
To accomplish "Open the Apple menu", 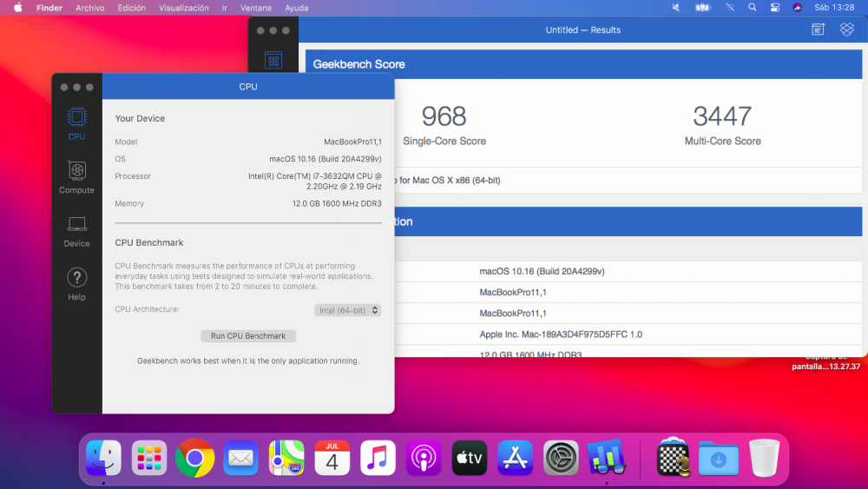I will point(17,8).
